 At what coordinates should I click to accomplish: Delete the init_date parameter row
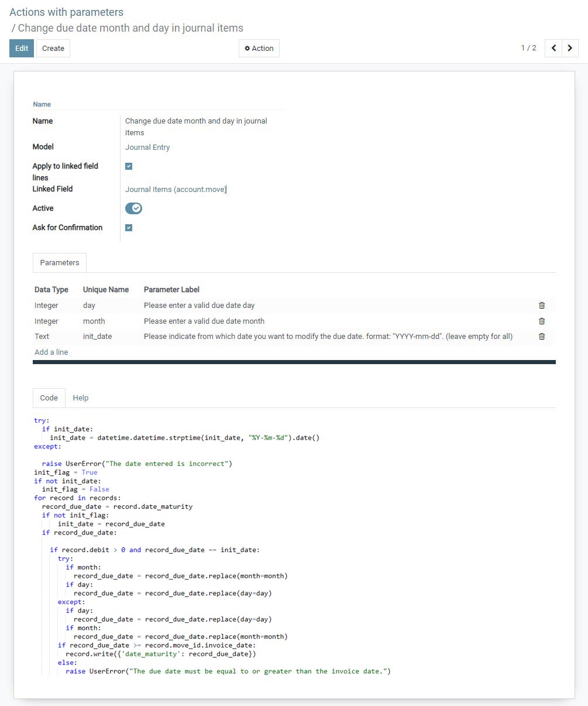tap(541, 337)
